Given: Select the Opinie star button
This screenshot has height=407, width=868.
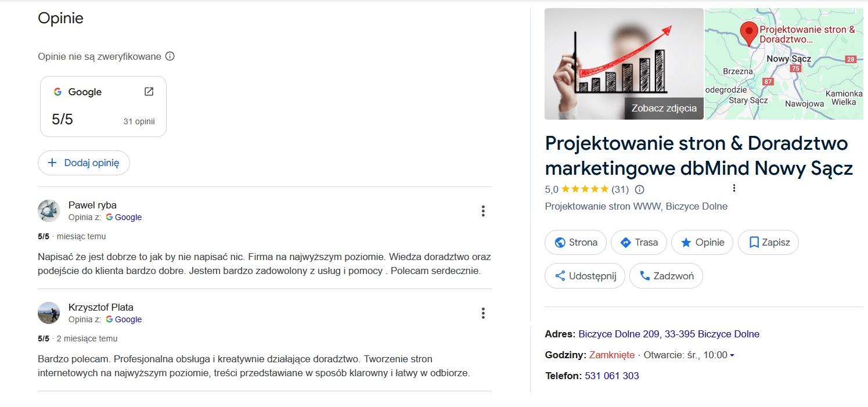Looking at the screenshot, I should [702, 243].
